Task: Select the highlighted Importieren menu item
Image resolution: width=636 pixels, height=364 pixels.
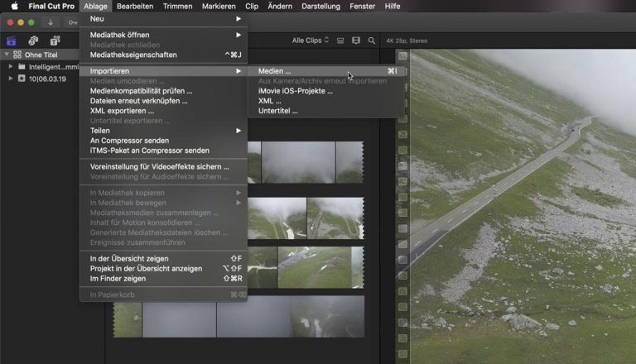Action: pyautogui.click(x=163, y=71)
